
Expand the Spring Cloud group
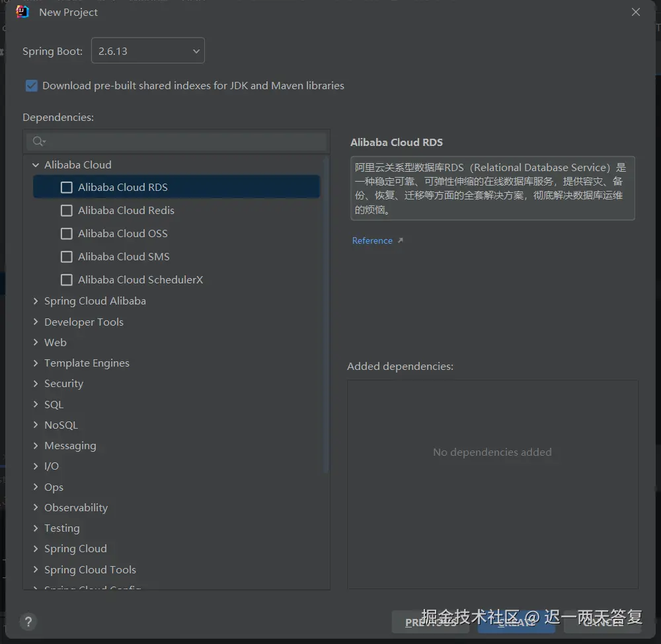[x=36, y=548]
